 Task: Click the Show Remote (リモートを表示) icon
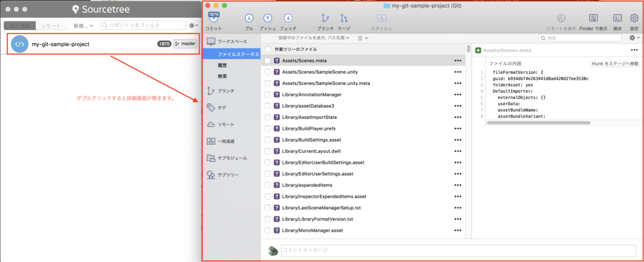point(561,18)
